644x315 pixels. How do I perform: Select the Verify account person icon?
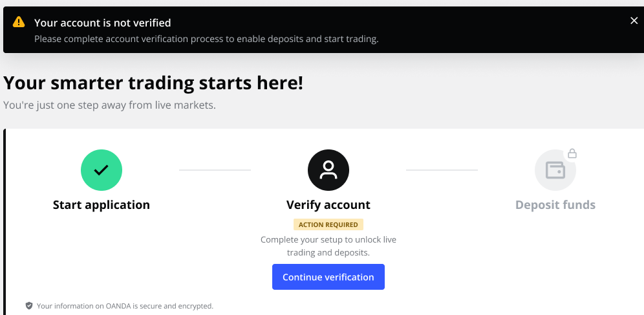[x=328, y=170]
